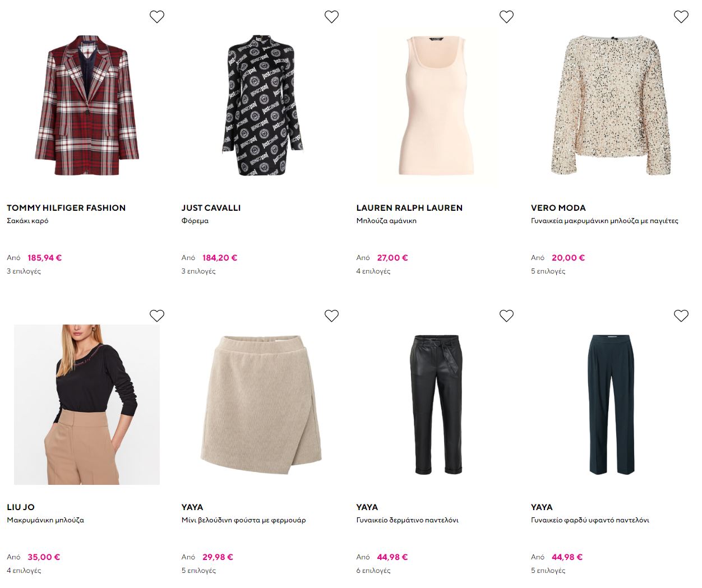
Task: Click 'Γυναικείο δερμάτινο παντελόνι' product name
Action: pos(407,520)
